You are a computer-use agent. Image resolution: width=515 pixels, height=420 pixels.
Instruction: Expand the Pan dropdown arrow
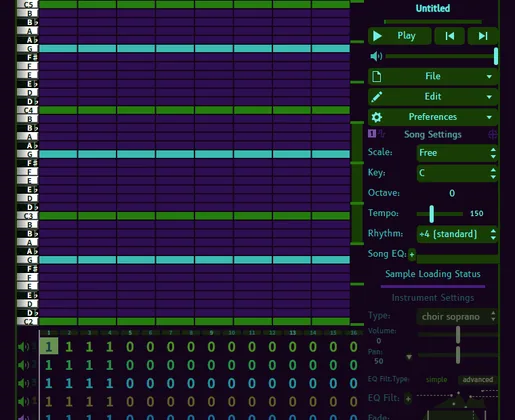pos(409,357)
